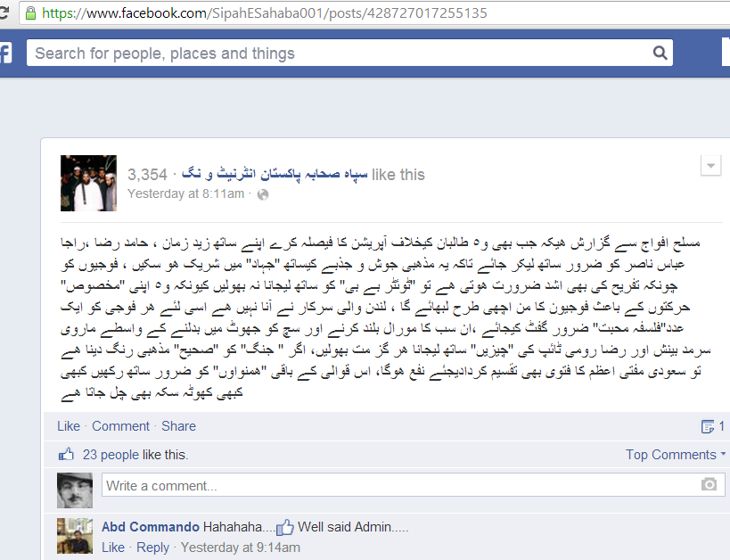Click the Search for people, places field

tap(349, 53)
